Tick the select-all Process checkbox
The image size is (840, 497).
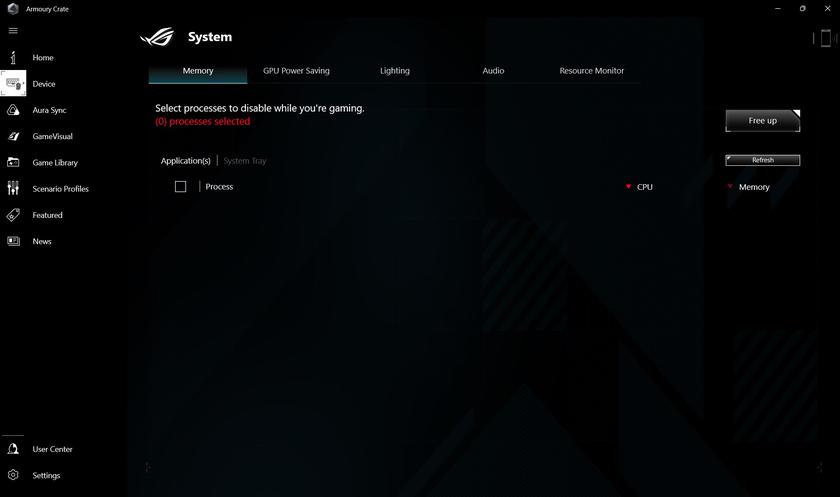tap(181, 186)
